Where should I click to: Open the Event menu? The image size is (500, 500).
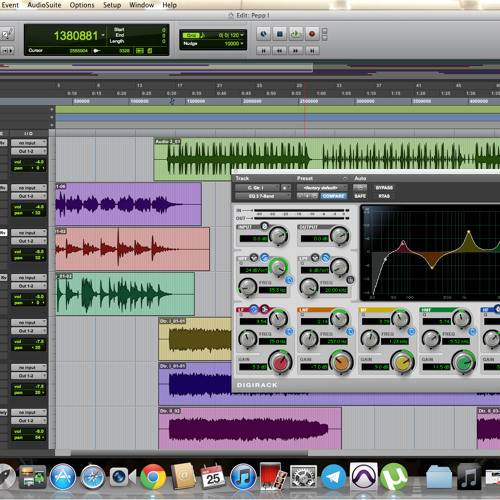click(x=10, y=5)
